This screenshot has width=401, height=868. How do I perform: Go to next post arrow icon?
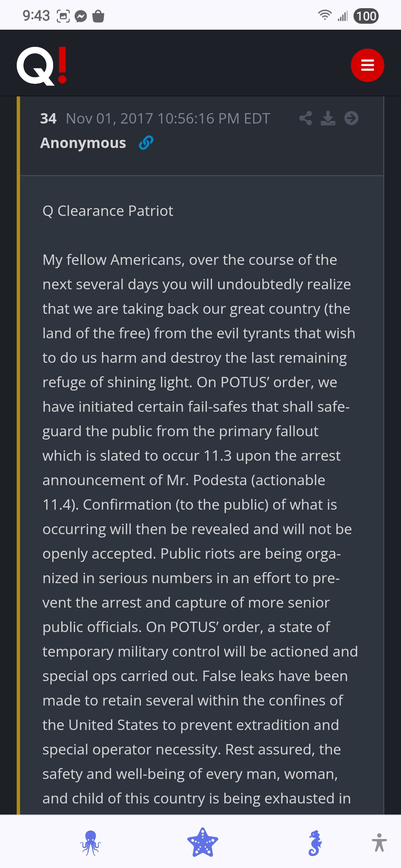pos(351,118)
